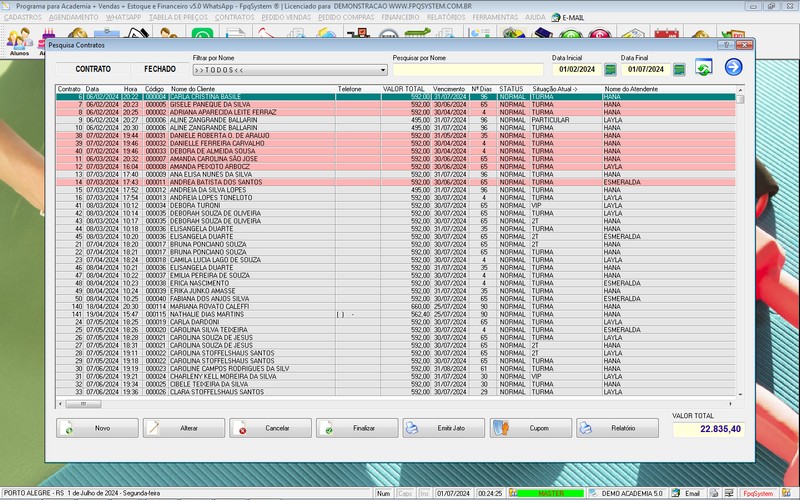The image size is (800, 500).
Task: Select the AMANDA CAROLINA SÃO JOSE row
Action: pos(396,159)
